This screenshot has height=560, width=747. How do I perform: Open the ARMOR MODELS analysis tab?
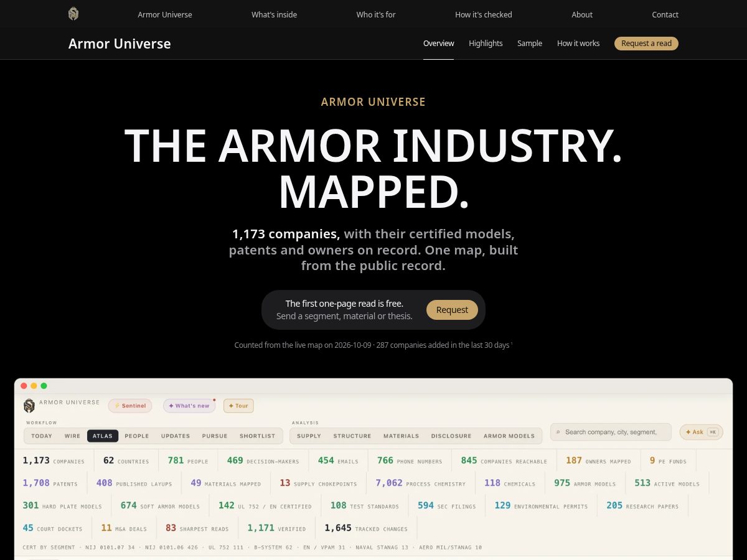coord(509,436)
